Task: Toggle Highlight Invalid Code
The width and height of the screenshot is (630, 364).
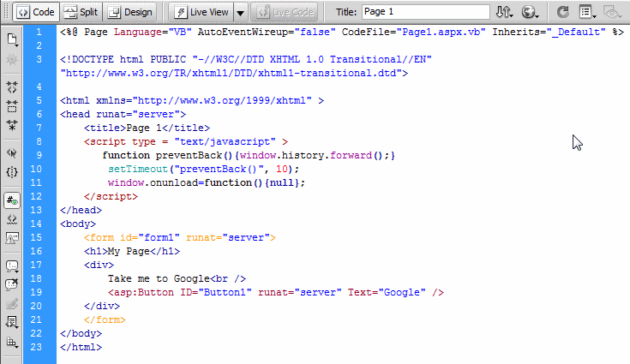Action: tap(12, 219)
